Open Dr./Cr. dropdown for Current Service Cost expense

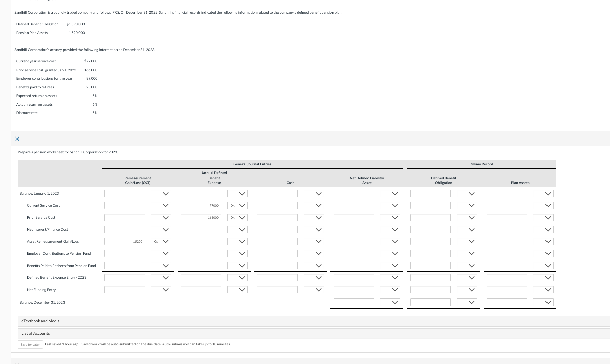[237, 205]
